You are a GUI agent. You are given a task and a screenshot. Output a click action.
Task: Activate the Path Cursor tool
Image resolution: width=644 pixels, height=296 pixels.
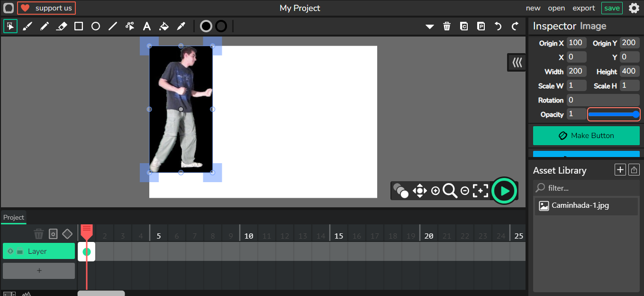pos(130,26)
